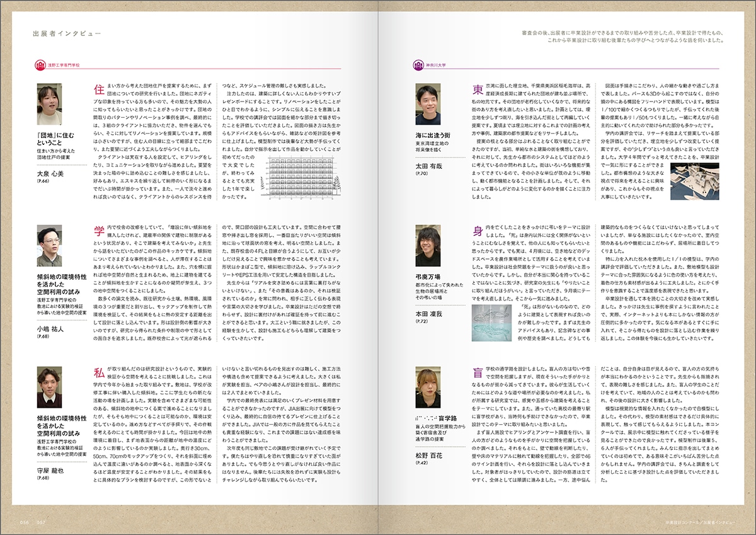Click the 海に出逢う街 project title

click(434, 135)
